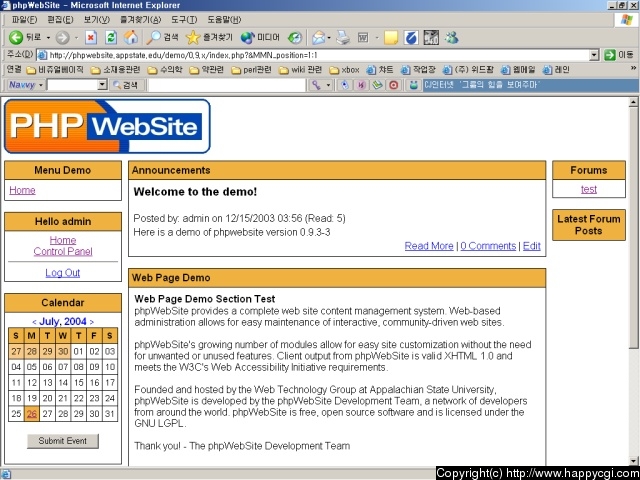Open Favorites using the star icon
The image size is (640, 480).
[209, 38]
